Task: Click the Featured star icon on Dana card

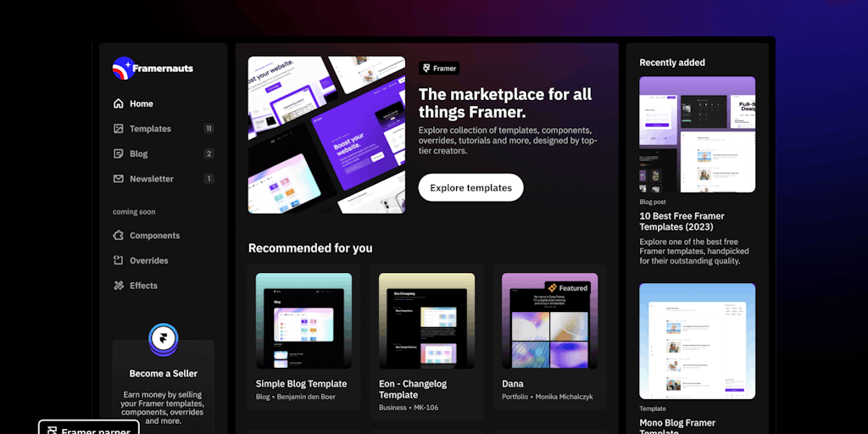Action: coord(553,288)
